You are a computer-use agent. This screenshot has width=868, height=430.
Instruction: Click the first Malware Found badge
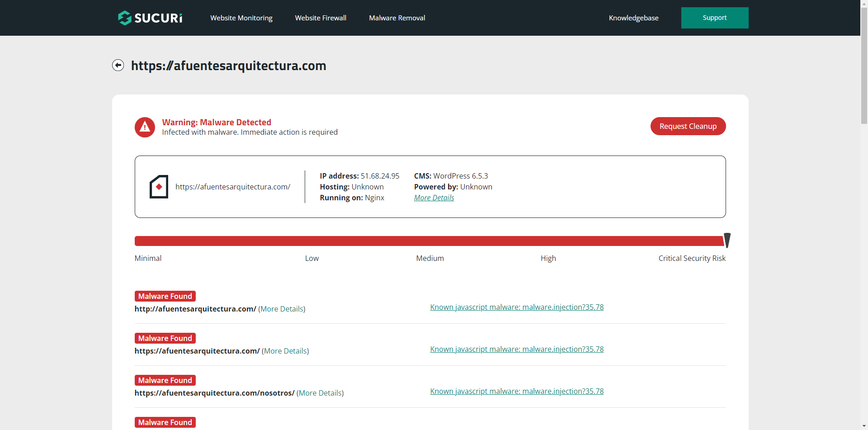[165, 296]
